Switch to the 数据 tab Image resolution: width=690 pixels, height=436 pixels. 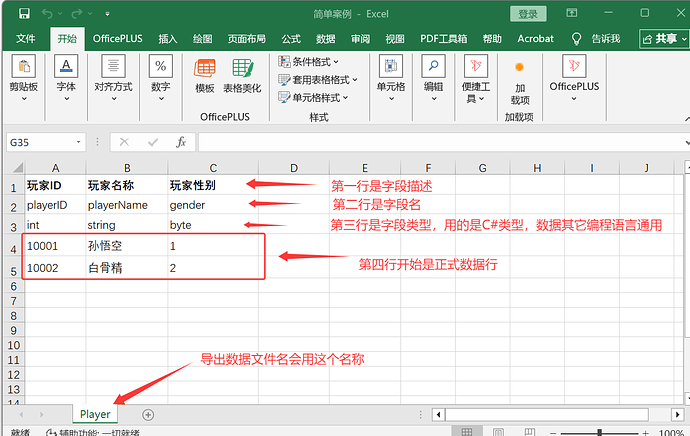coord(326,39)
